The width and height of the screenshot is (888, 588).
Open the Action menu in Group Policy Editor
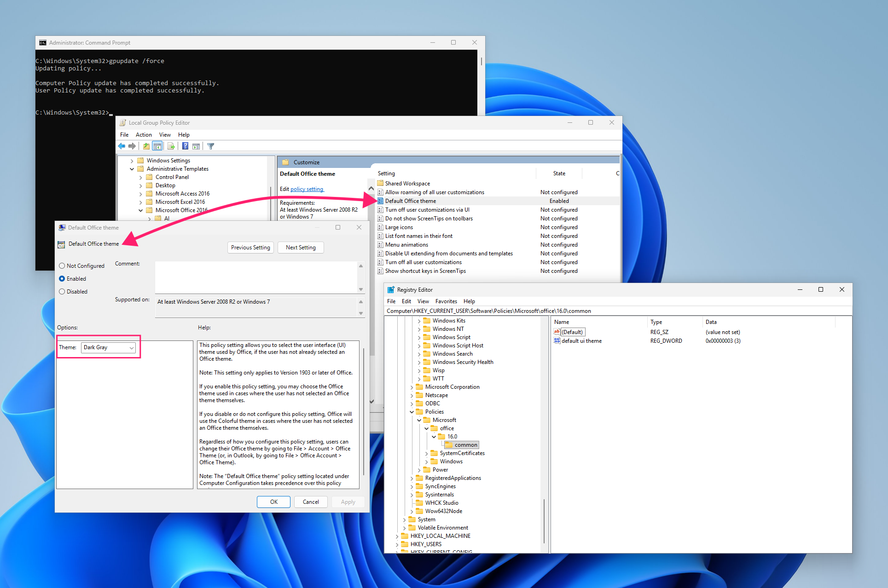[x=144, y=135]
